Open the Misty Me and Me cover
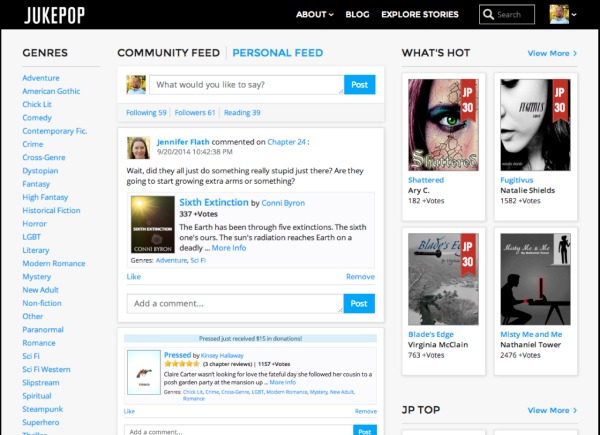This screenshot has height=435, width=600. [x=535, y=279]
